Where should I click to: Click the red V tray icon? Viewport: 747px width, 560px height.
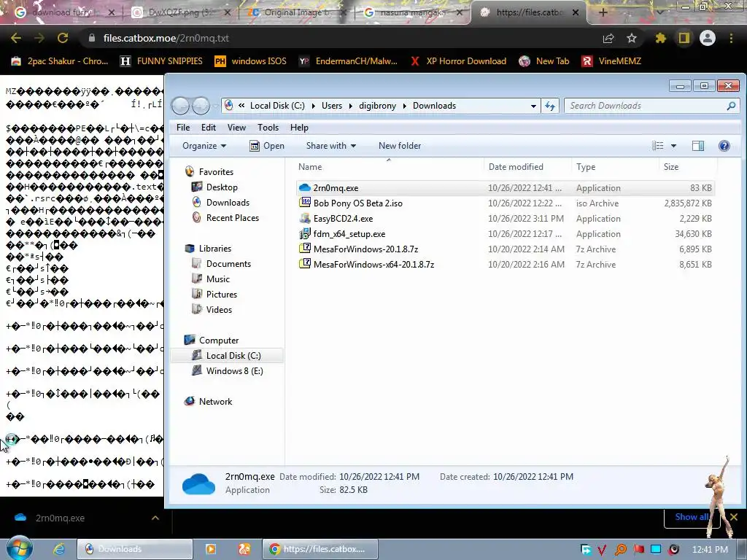[x=602, y=550]
